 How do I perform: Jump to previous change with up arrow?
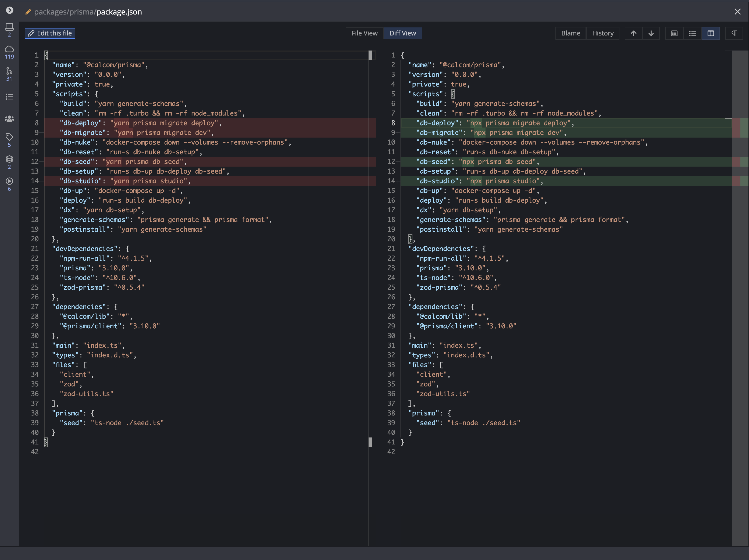click(x=634, y=33)
